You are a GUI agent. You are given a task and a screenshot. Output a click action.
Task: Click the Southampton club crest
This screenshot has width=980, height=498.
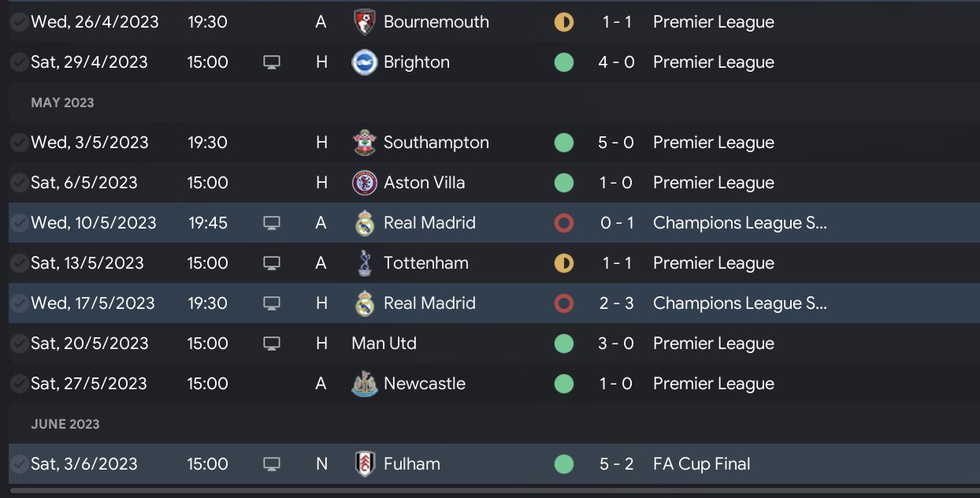[363, 143]
